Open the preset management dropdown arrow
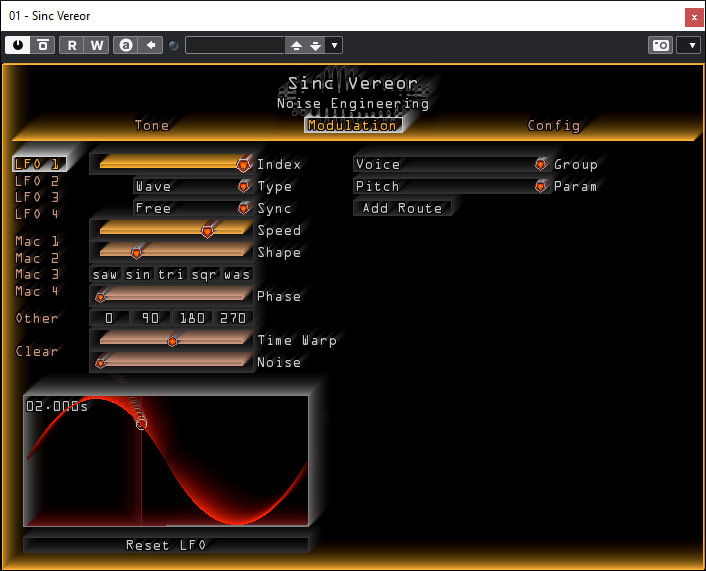Image resolution: width=706 pixels, height=571 pixels. pyautogui.click(x=334, y=45)
